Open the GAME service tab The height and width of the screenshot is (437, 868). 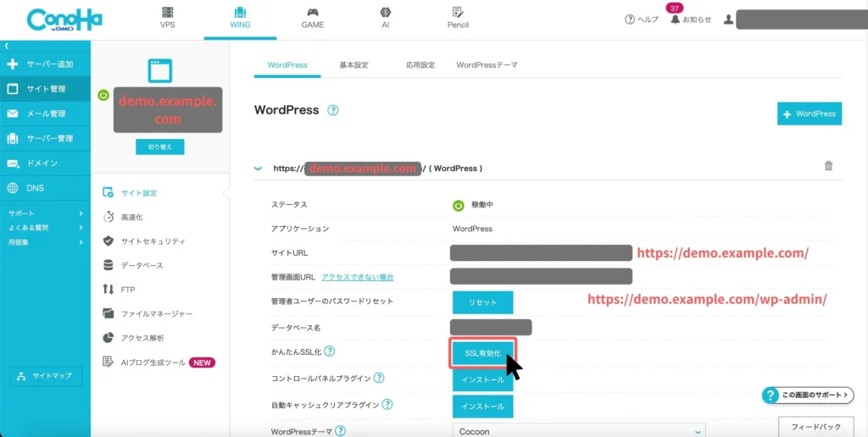(x=313, y=19)
